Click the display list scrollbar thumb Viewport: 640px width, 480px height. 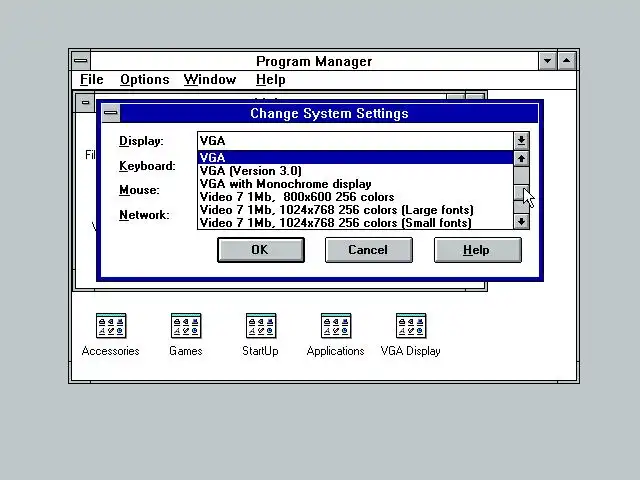(521, 193)
